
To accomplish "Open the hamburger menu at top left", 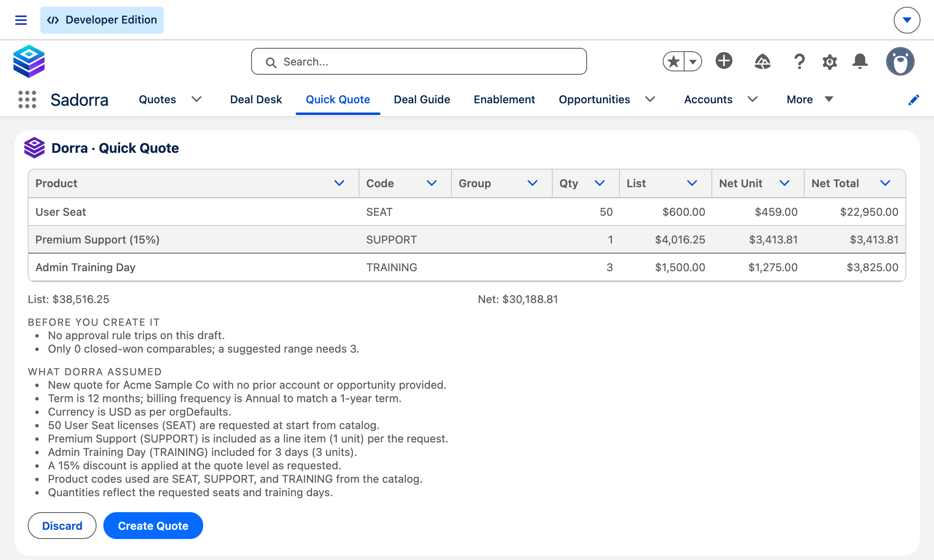I will point(21,20).
